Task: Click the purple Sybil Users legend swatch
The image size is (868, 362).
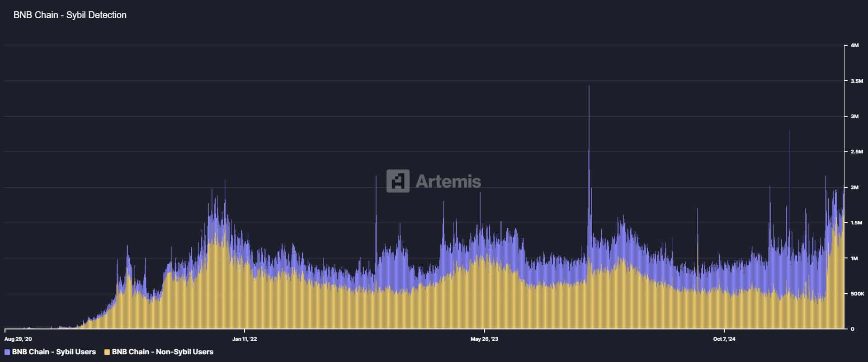Action: click(x=7, y=352)
